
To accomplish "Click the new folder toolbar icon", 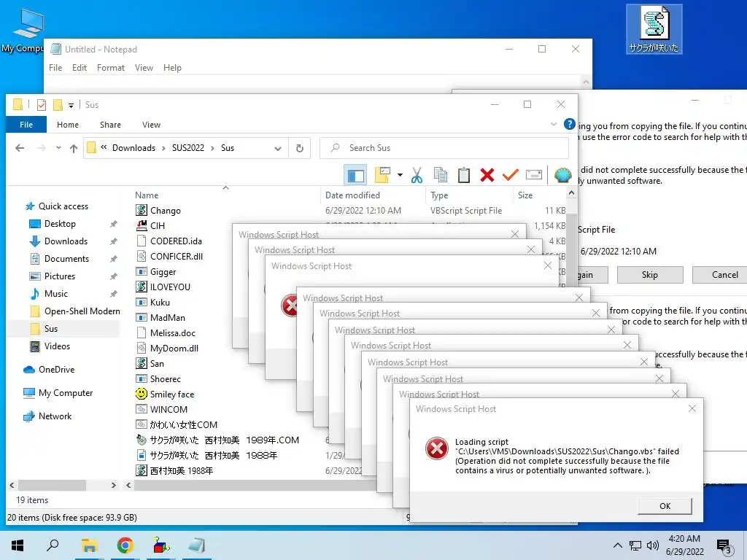I will pos(382,175).
